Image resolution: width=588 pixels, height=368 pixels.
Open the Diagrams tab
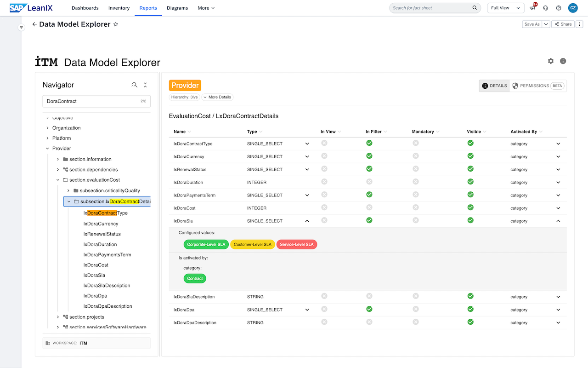click(x=177, y=8)
